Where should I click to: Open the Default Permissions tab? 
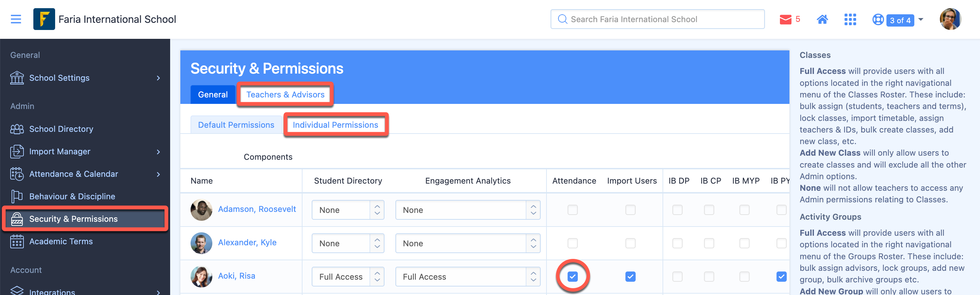236,125
